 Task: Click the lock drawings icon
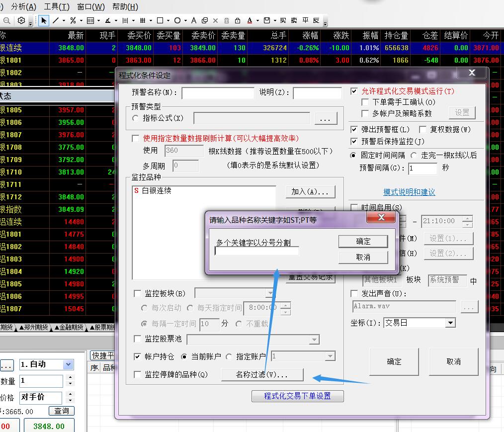[x=238, y=20]
